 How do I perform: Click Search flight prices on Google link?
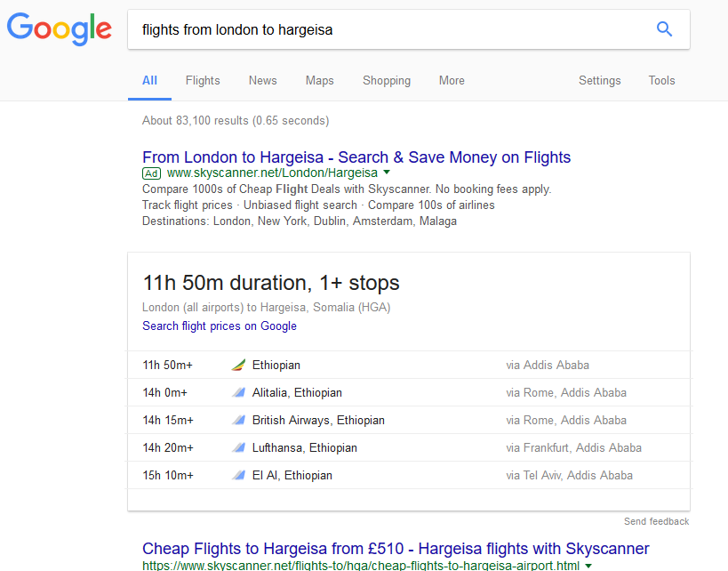coord(220,326)
